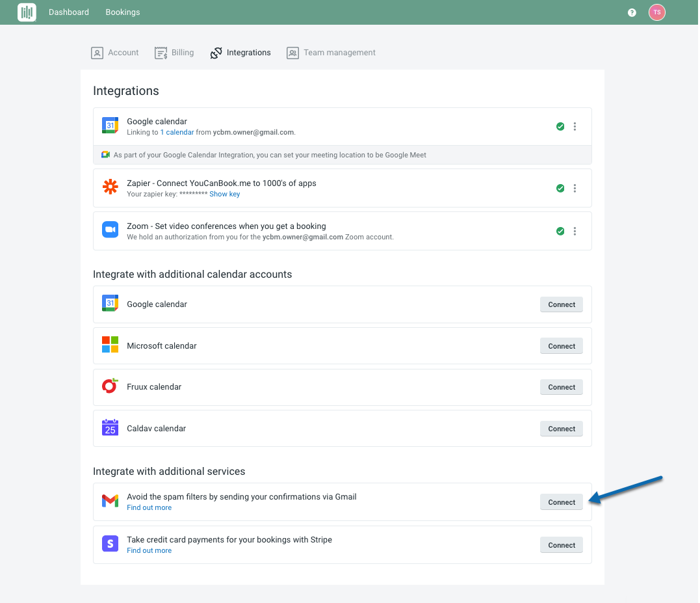Image resolution: width=700 pixels, height=603 pixels.
Task: Click the YouCanBook.me logo
Action: [27, 12]
